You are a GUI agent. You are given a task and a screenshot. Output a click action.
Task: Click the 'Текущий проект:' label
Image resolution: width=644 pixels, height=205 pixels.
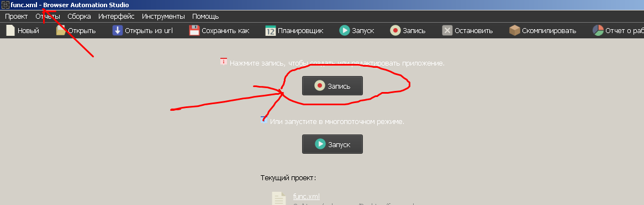(288, 178)
